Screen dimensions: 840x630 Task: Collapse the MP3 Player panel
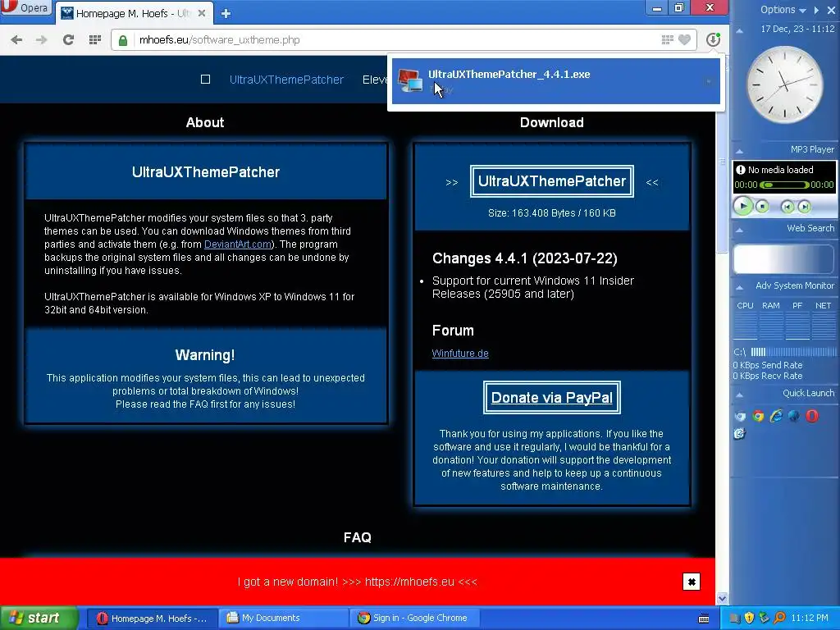[x=740, y=151]
